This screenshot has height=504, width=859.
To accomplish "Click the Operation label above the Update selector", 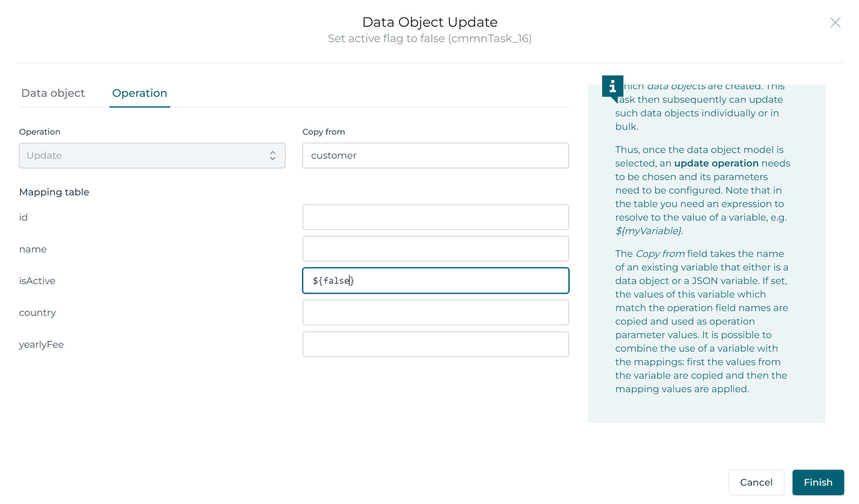I will [x=39, y=132].
